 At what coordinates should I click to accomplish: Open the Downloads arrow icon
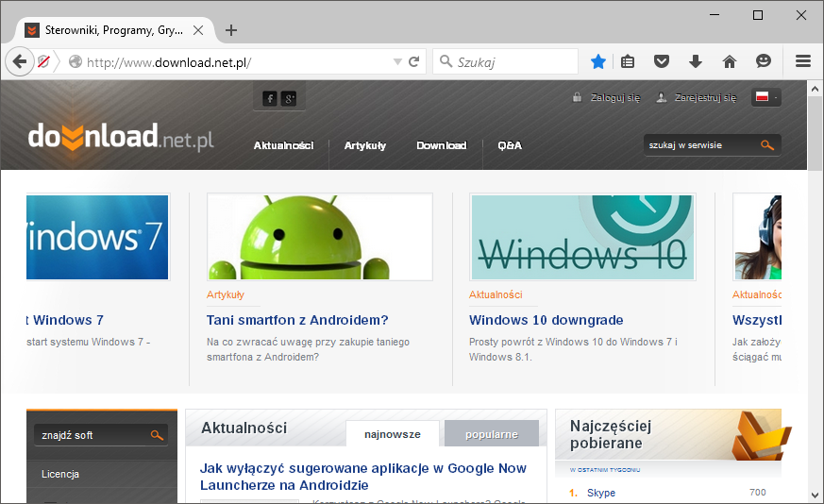696,62
